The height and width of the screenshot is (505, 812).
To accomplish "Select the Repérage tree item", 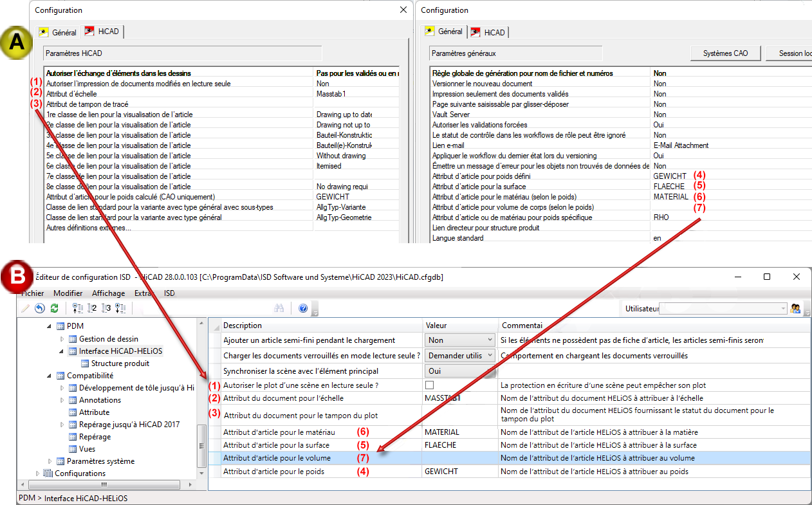I will (95, 437).
